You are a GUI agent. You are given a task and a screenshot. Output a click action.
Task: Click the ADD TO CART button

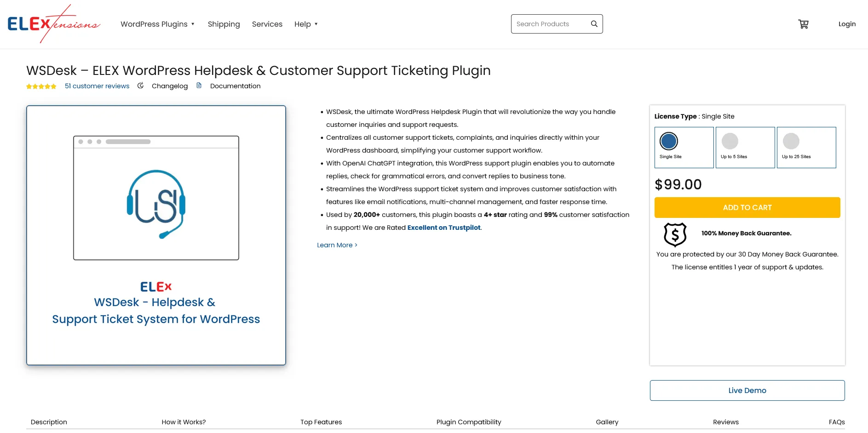point(747,207)
